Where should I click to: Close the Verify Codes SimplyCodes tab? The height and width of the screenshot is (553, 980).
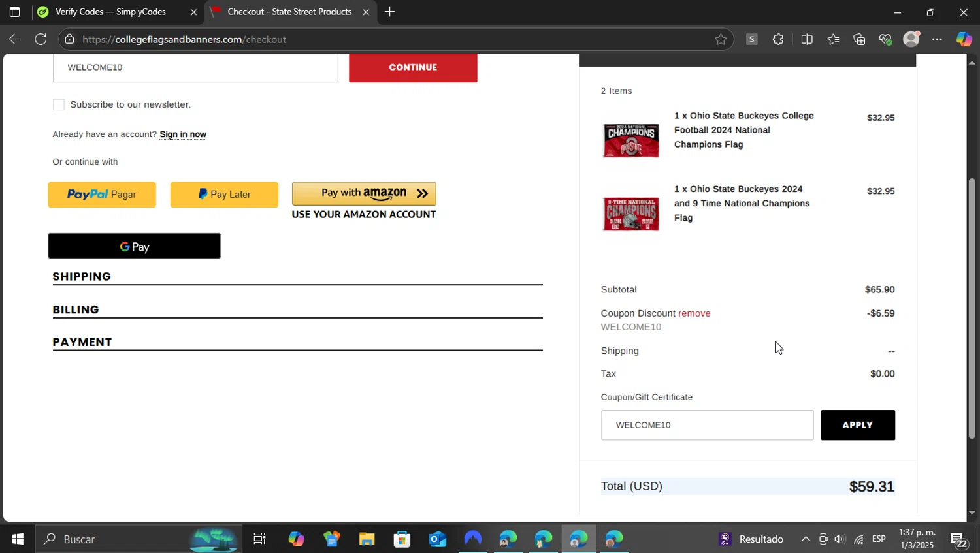(x=193, y=12)
